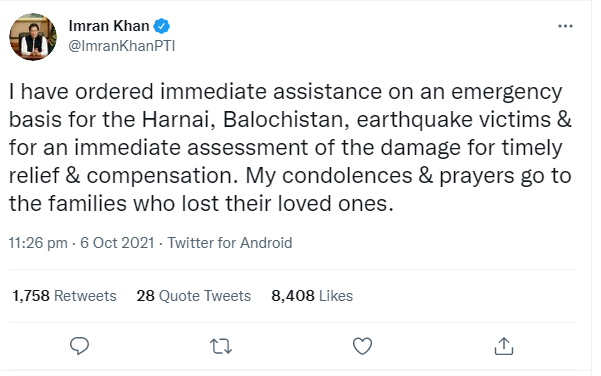
Task: Open the Twitter for Android source link
Action: (x=230, y=243)
